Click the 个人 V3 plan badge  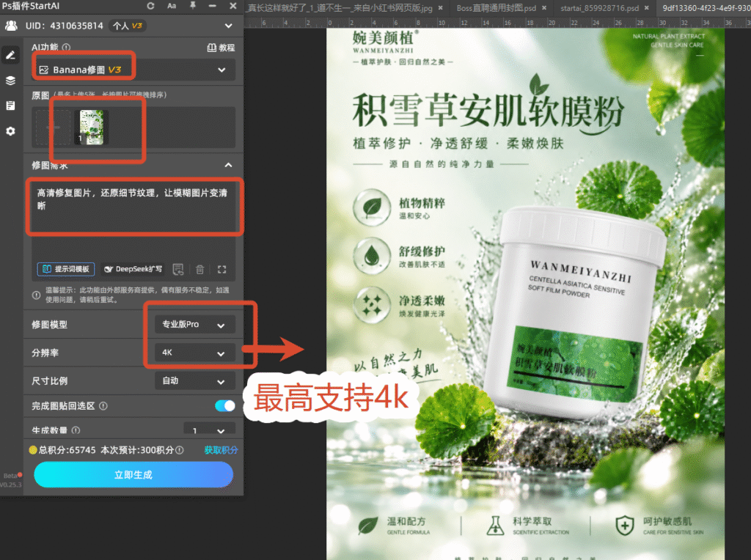[128, 26]
